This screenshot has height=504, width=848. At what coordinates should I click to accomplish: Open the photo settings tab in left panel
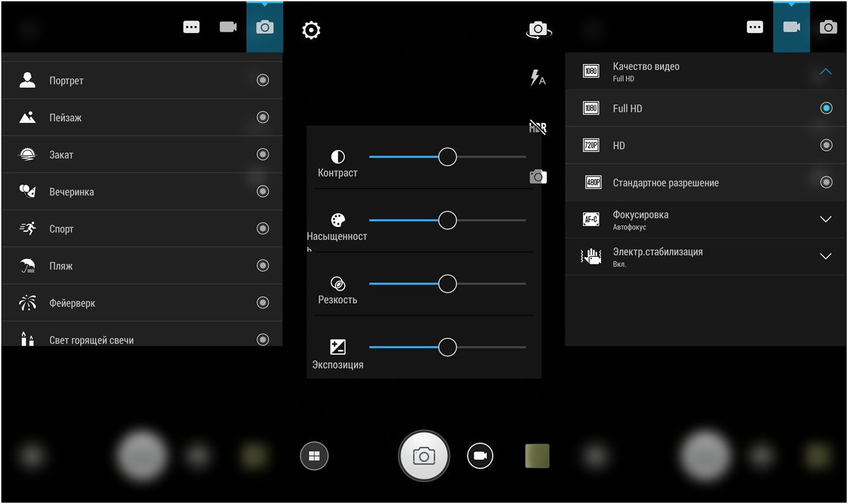click(265, 27)
